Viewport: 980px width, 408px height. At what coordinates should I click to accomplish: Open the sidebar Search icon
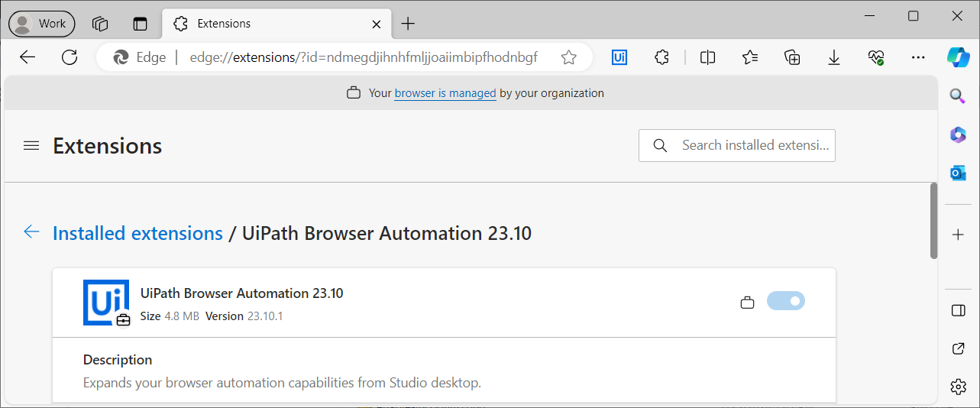(x=958, y=96)
